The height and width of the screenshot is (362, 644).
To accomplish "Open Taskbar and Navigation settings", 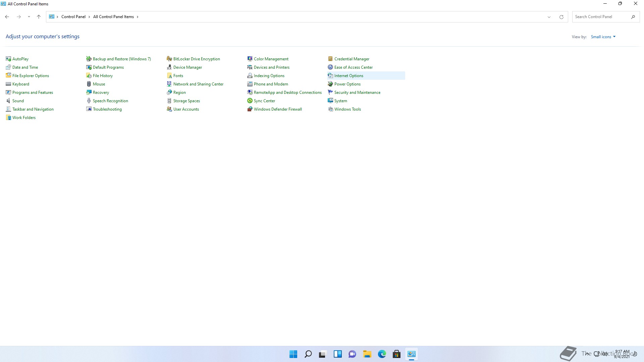I will pos(33,109).
